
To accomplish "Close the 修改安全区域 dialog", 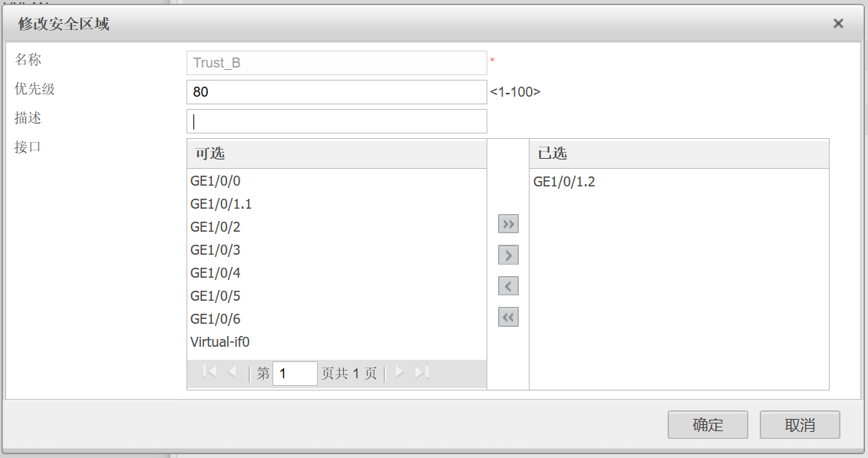I will [x=838, y=23].
